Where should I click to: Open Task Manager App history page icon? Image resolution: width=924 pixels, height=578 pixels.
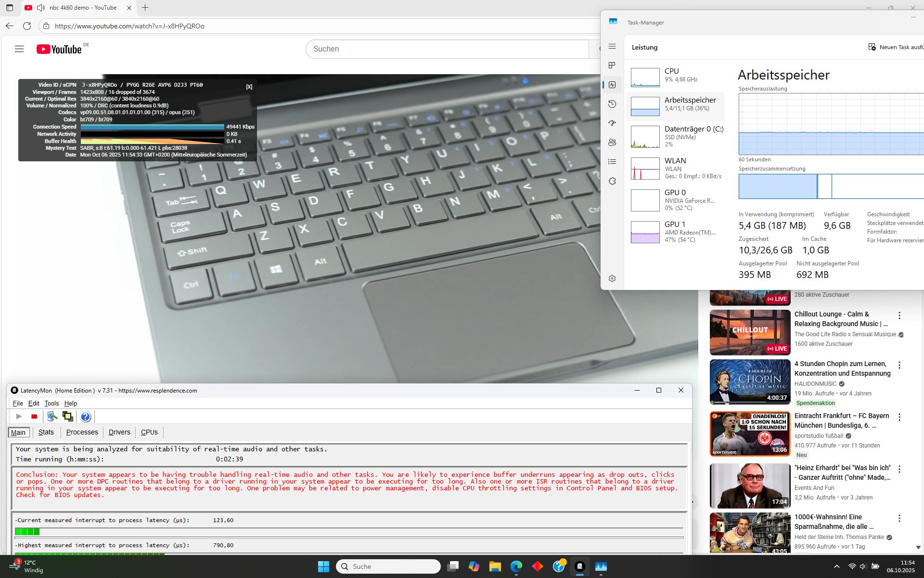(612, 104)
